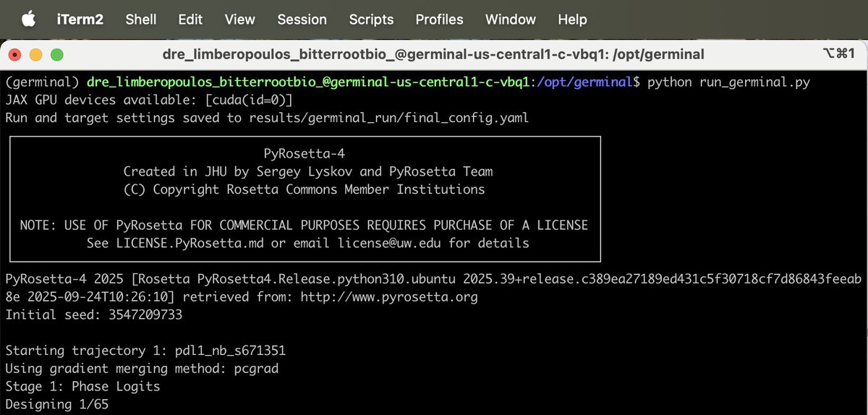Click the NOTE commercial license warning line

click(x=304, y=225)
